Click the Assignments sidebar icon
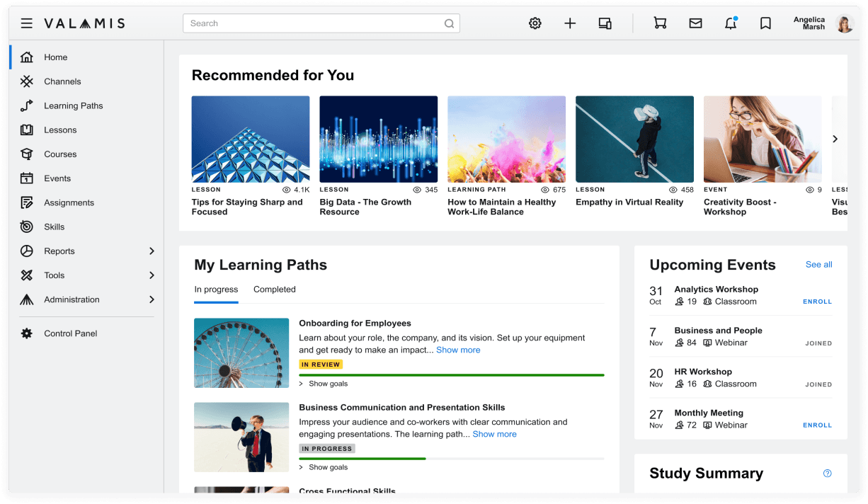The width and height of the screenshot is (868, 504). (x=27, y=202)
